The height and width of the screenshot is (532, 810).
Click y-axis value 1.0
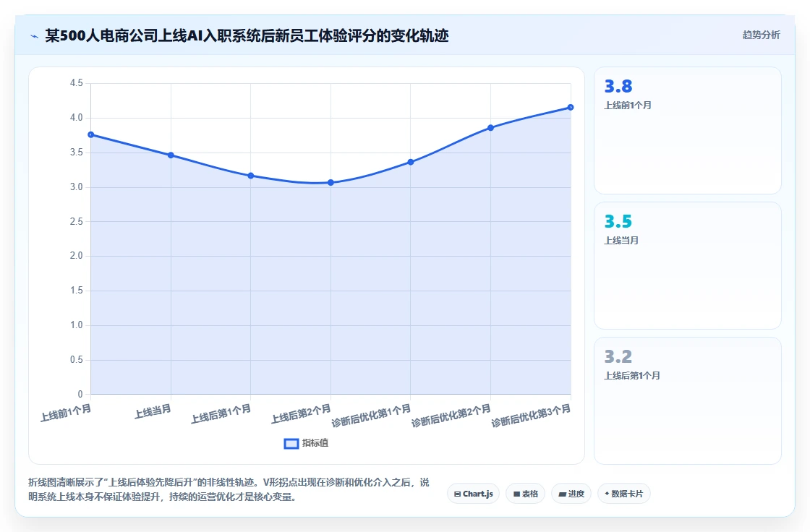(77, 325)
